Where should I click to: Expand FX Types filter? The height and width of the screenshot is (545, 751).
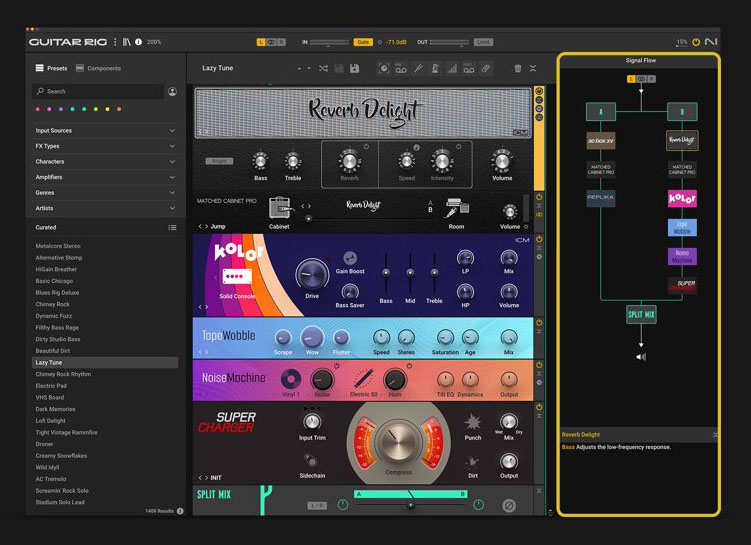point(105,146)
